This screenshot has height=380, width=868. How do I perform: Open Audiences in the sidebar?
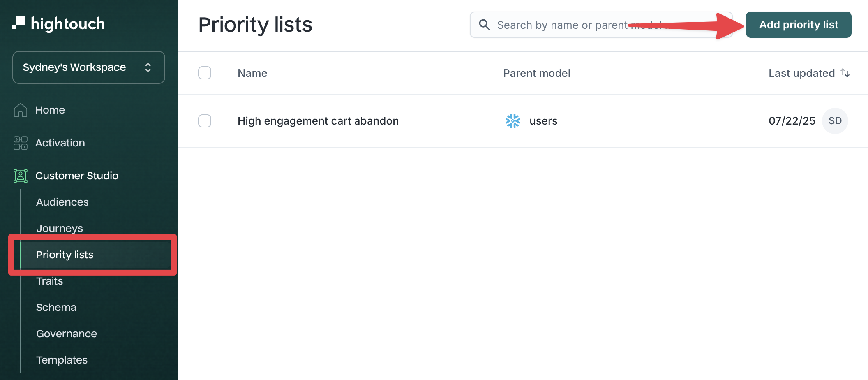point(62,202)
